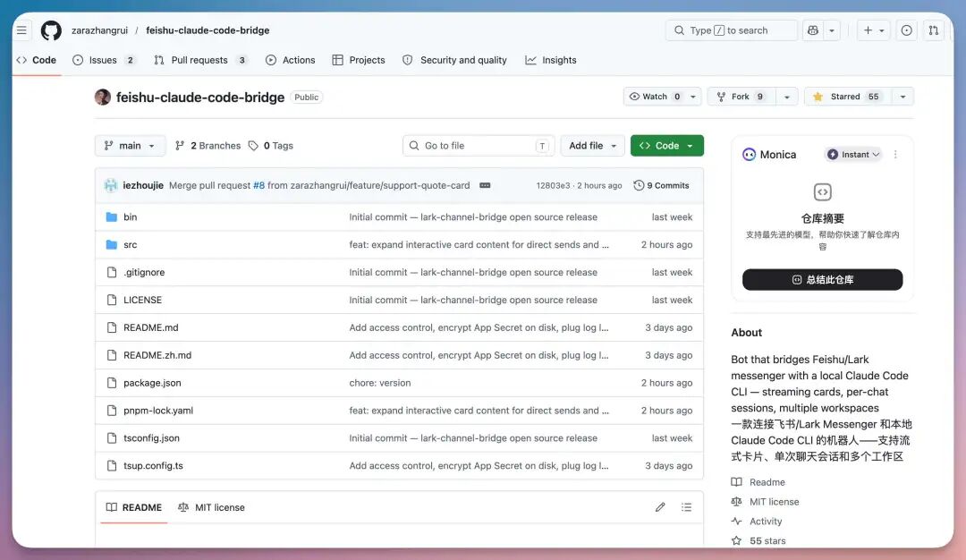Open the 0 Tags link
The width and height of the screenshot is (966, 560).
tap(271, 146)
